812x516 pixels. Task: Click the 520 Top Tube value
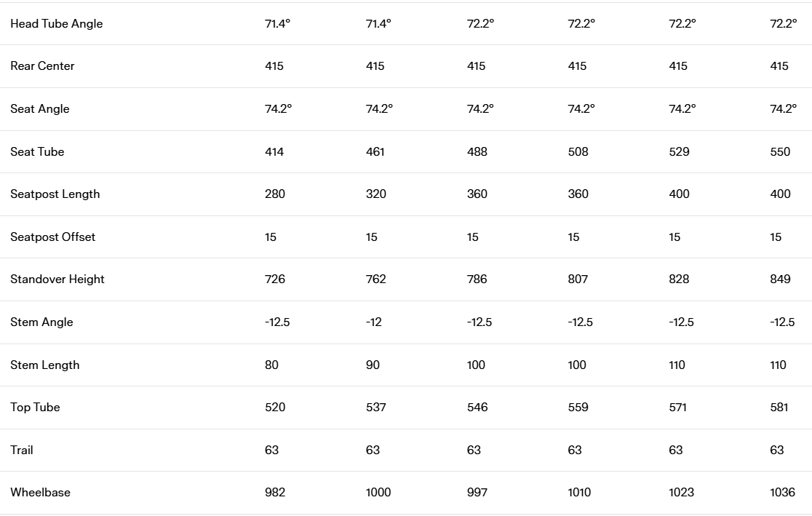pyautogui.click(x=275, y=408)
